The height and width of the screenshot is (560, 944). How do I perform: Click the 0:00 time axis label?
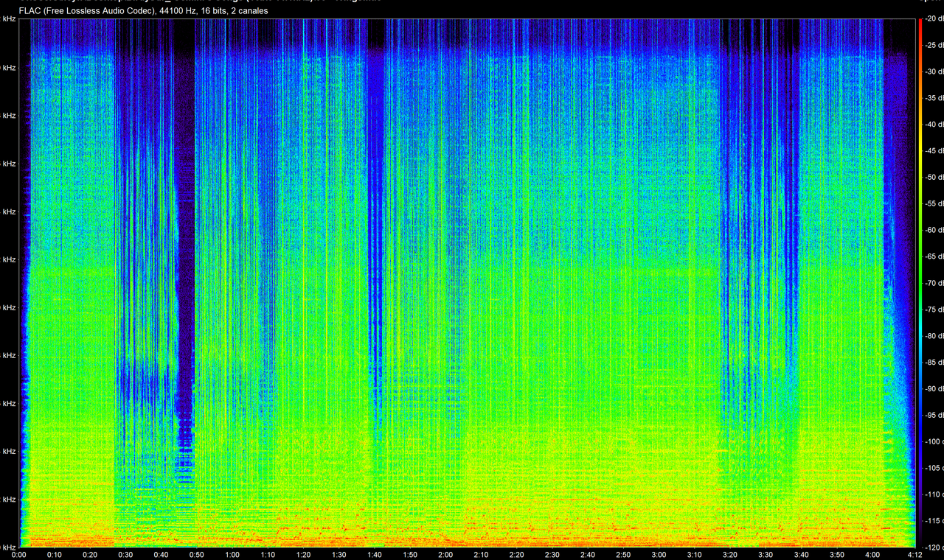(19, 554)
